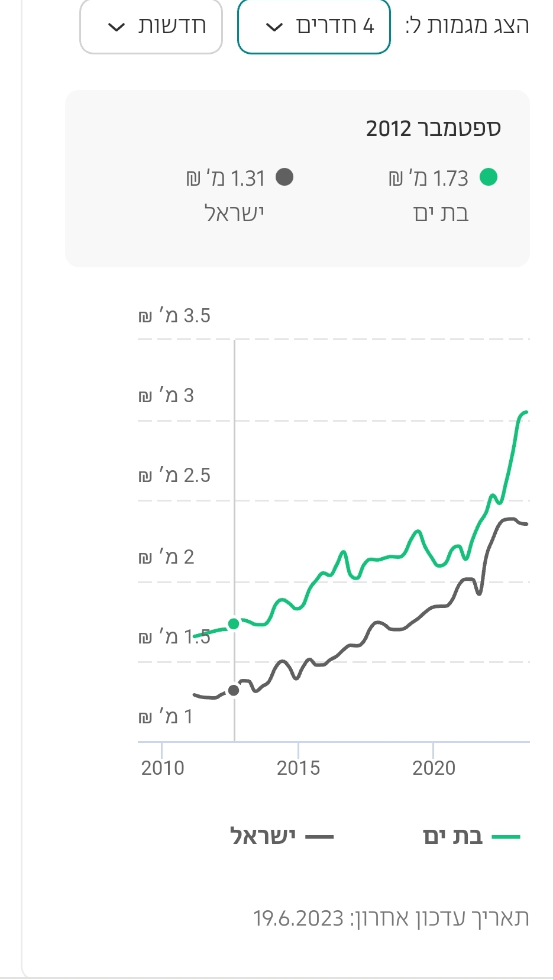Click gray legend line for ישראל
The image size is (553, 980).
pyautogui.click(x=319, y=837)
